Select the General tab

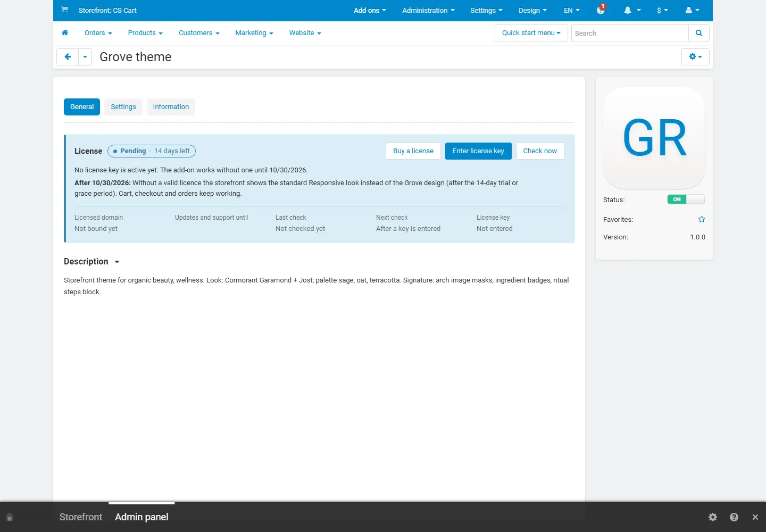click(x=82, y=107)
